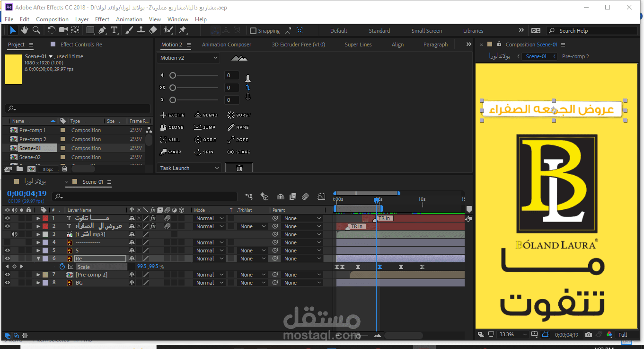This screenshot has height=349, width=644.
Task: Open the Task Launch dropdown
Action: coord(189,168)
